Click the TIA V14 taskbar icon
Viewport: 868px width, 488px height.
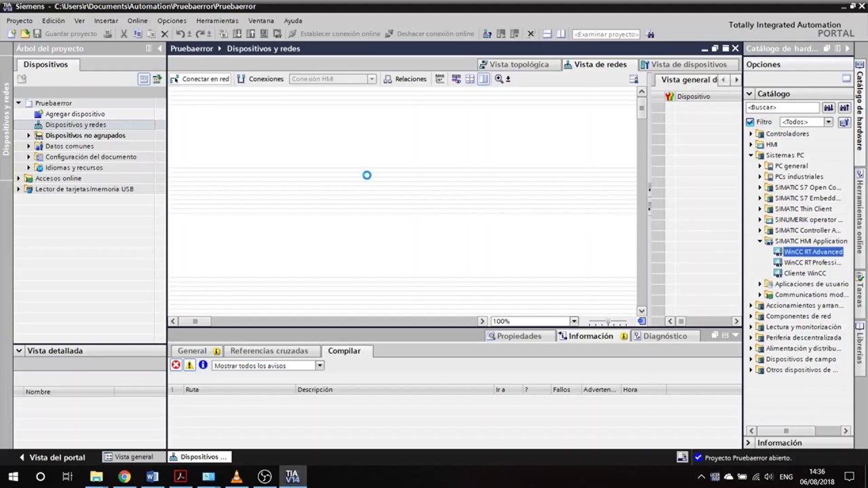click(x=292, y=476)
